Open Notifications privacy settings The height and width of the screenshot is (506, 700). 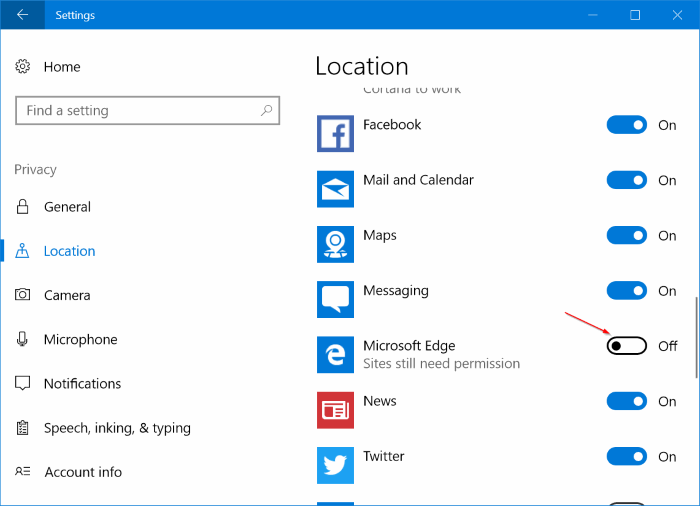(82, 384)
